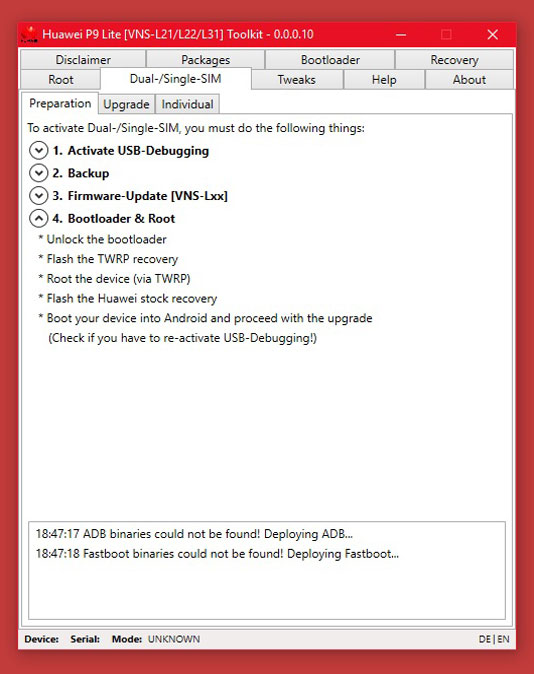Click the Fastboot binaries log entry

[217, 554]
